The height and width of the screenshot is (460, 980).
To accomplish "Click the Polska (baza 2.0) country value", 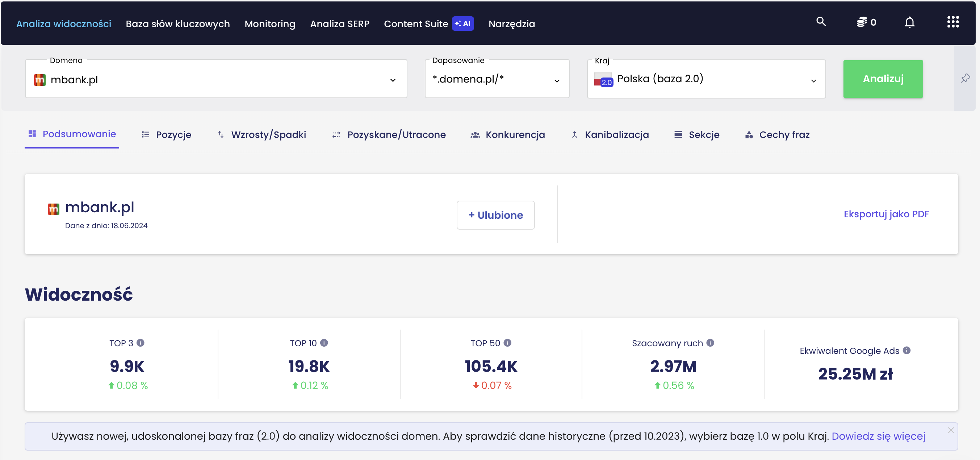I will [x=660, y=79].
